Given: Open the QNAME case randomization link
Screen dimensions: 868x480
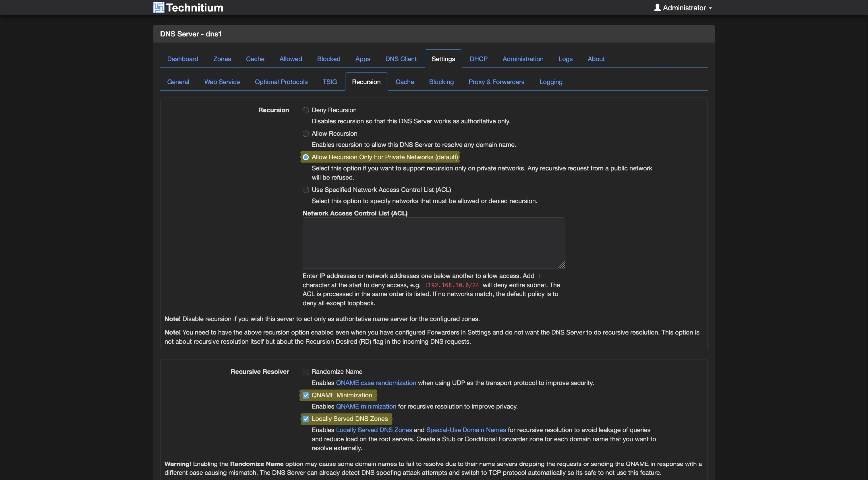Looking at the screenshot, I should 376,383.
